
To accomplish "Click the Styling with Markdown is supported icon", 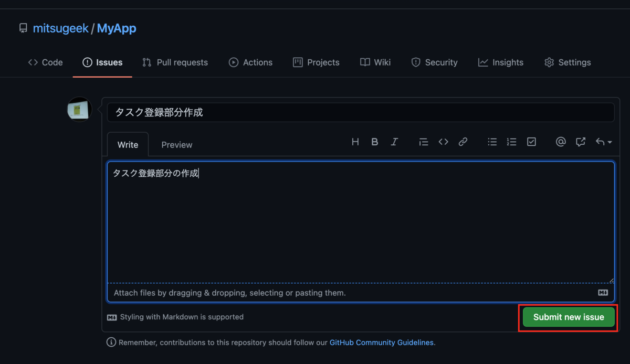I will click(x=112, y=317).
